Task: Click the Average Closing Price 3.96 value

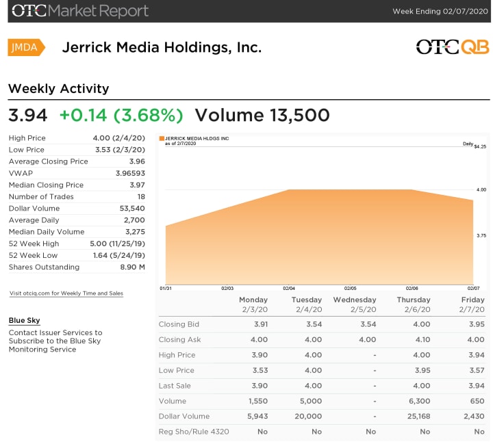Action: pos(137,161)
